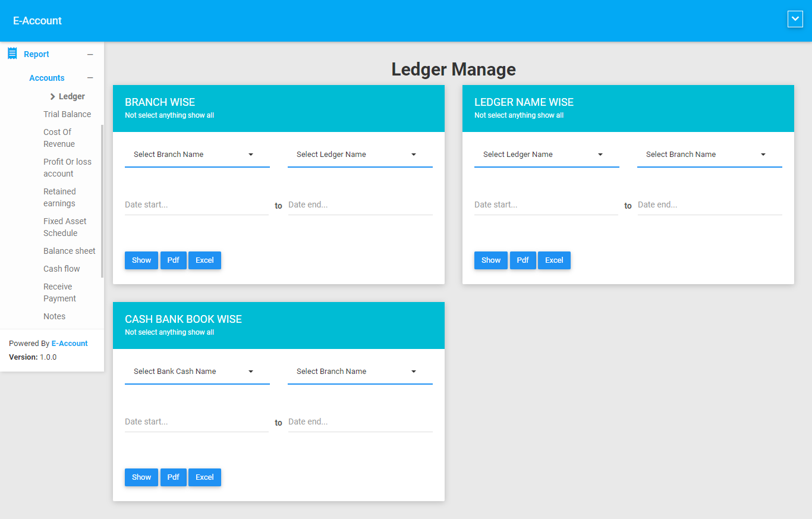Export Ledger Name Wise report as Pdf

click(523, 260)
